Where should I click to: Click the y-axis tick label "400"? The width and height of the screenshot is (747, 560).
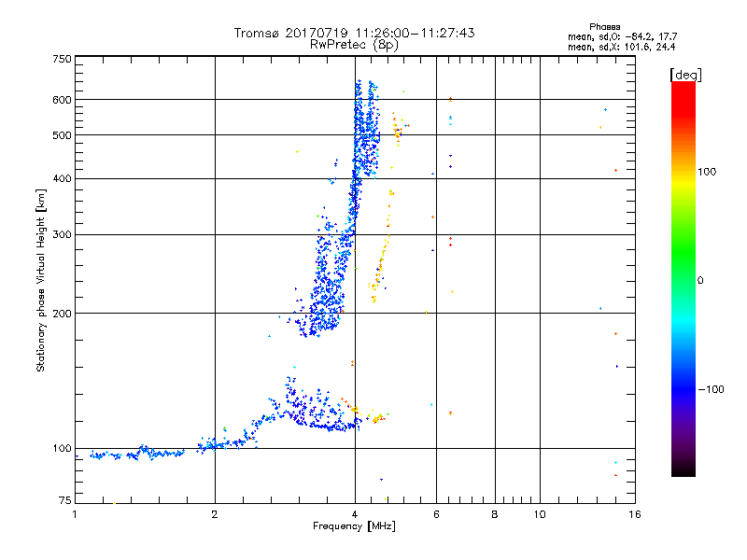(63, 178)
